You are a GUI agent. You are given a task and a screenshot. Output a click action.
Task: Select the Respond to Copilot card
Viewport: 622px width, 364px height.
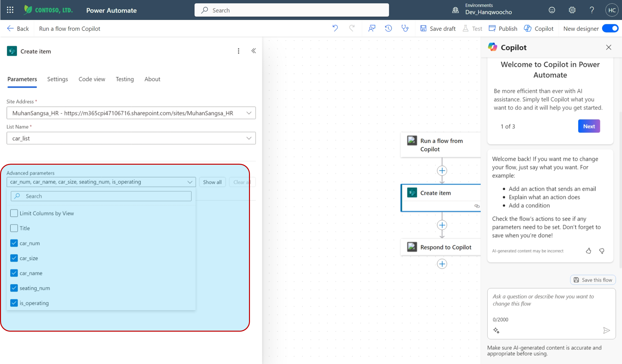click(x=440, y=247)
